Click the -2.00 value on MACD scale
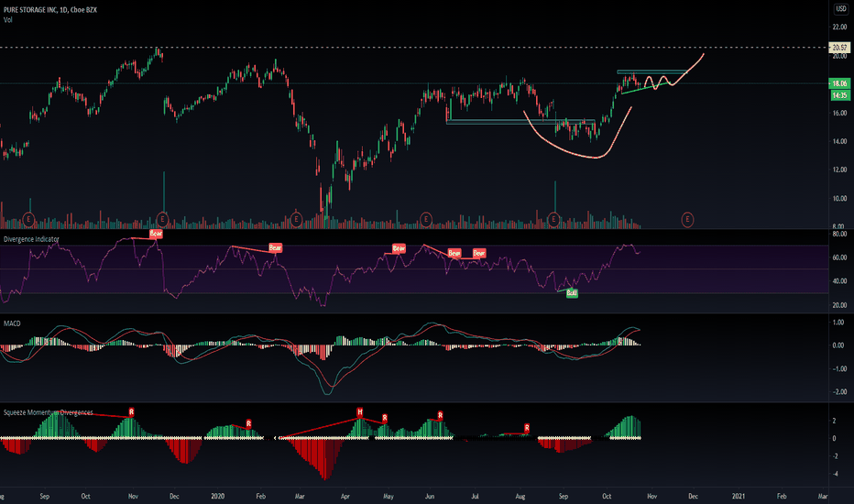The height and width of the screenshot is (504, 854). click(x=838, y=392)
